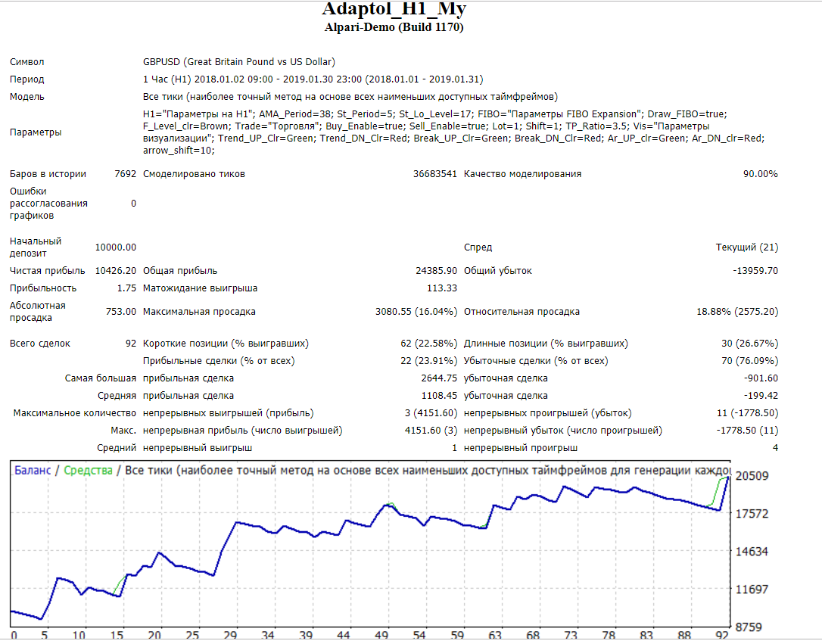Click the parameter text AMA_Period=38
This screenshot has height=644, width=822.
click(x=295, y=114)
